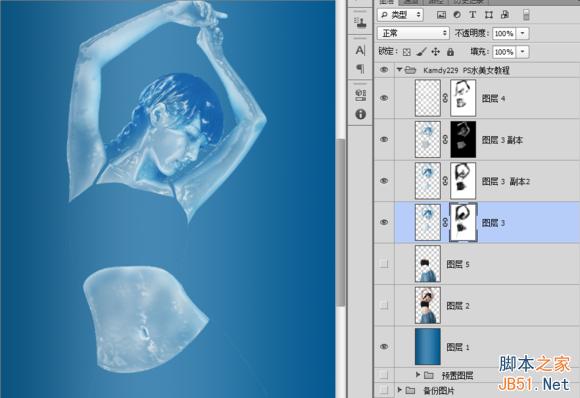This screenshot has width=580, height=398.
Task: Hide 图层 3 副本
Action: 384,139
